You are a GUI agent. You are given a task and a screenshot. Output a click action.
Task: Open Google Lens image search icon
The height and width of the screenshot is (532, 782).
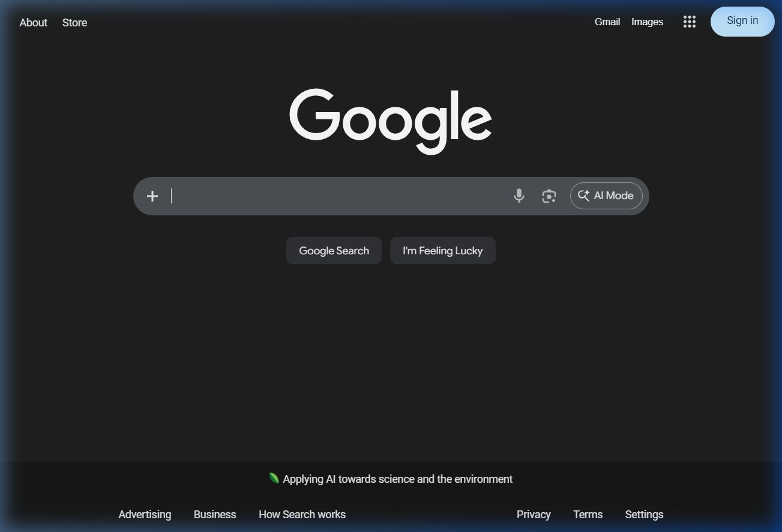coord(549,196)
